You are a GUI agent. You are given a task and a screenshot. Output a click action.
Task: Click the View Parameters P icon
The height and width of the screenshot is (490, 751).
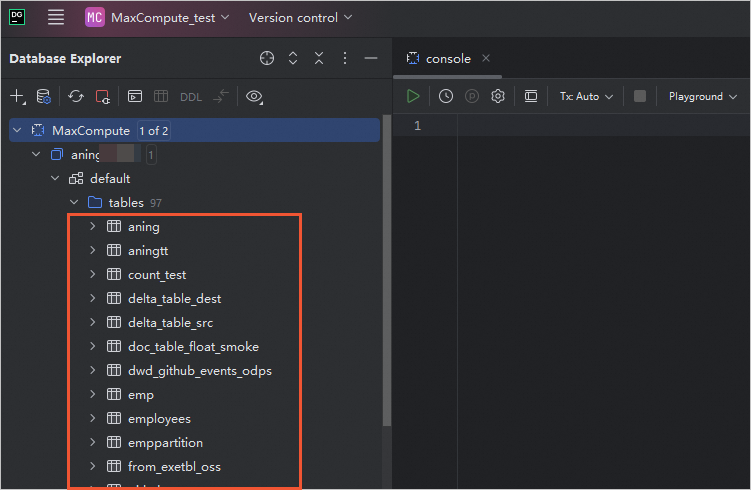click(x=472, y=96)
